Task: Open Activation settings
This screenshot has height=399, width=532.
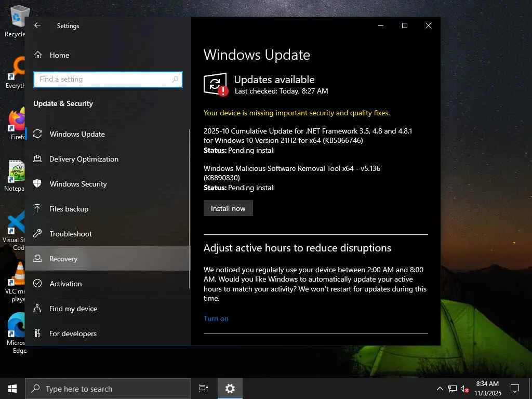Action: [x=108, y=284]
